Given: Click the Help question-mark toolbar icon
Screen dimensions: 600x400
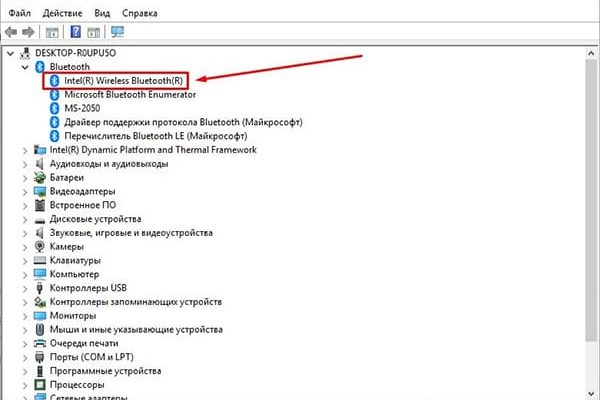Looking at the screenshot, I should 75,31.
